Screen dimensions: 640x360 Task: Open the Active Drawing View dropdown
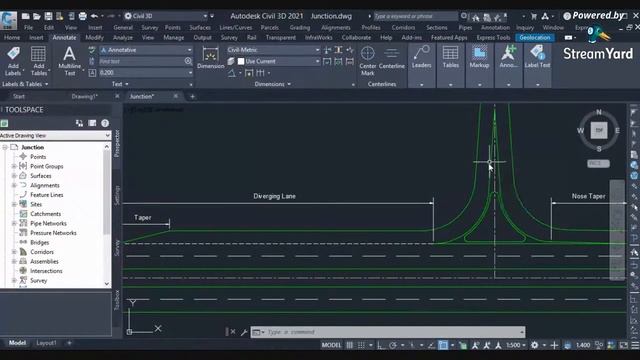coord(56,135)
